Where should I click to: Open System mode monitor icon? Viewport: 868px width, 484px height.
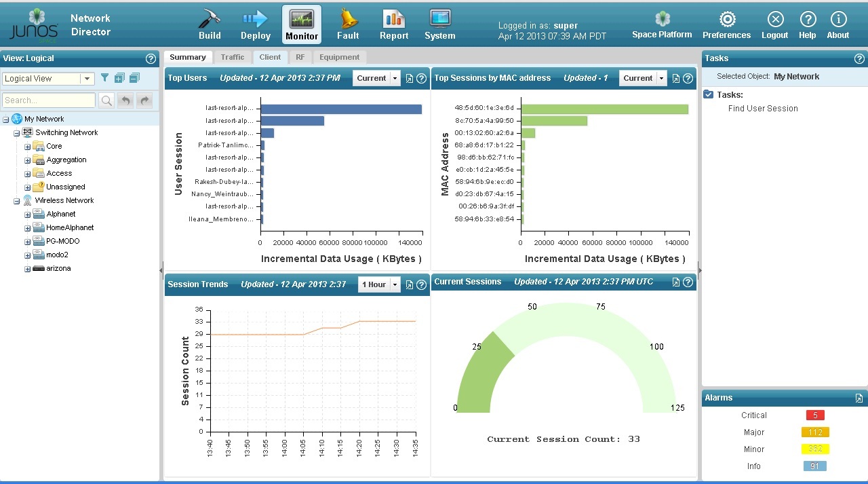click(x=439, y=19)
